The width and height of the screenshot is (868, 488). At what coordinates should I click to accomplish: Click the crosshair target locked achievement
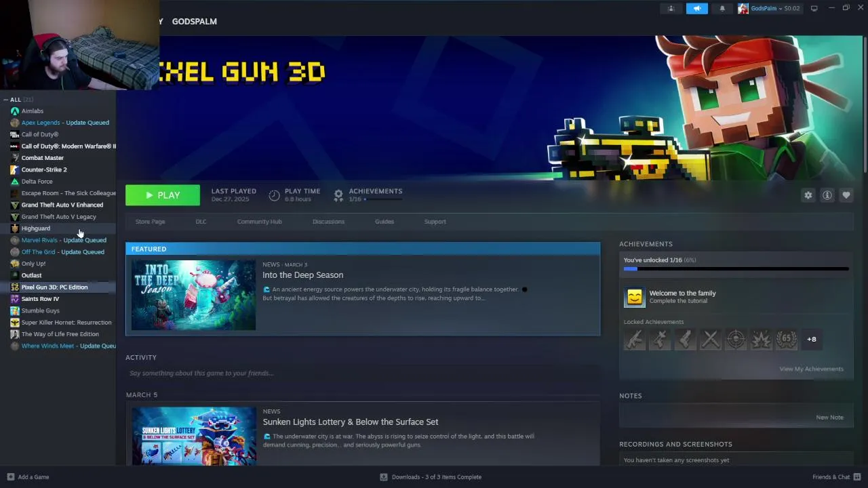pyautogui.click(x=736, y=339)
